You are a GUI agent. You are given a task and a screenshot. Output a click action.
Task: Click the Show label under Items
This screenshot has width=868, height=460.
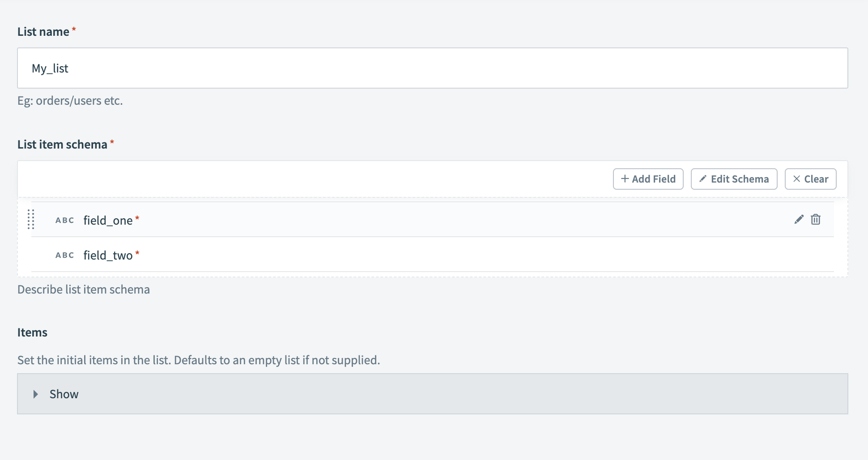pyautogui.click(x=64, y=394)
